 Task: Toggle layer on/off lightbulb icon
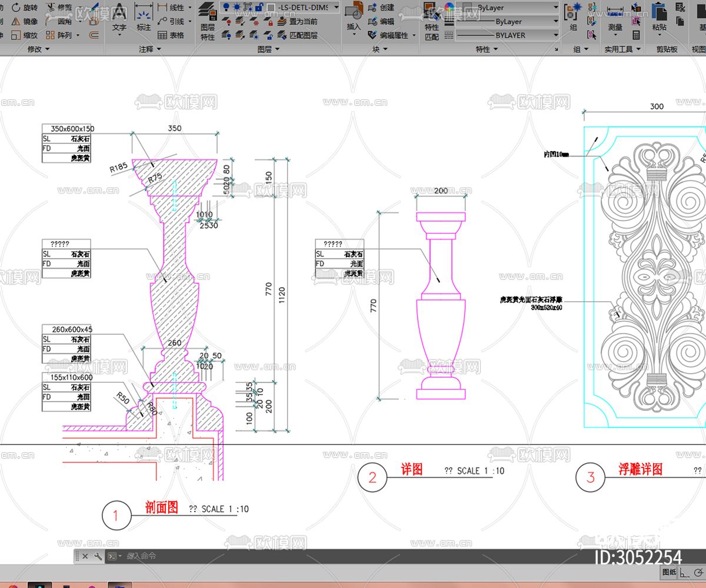point(227,8)
